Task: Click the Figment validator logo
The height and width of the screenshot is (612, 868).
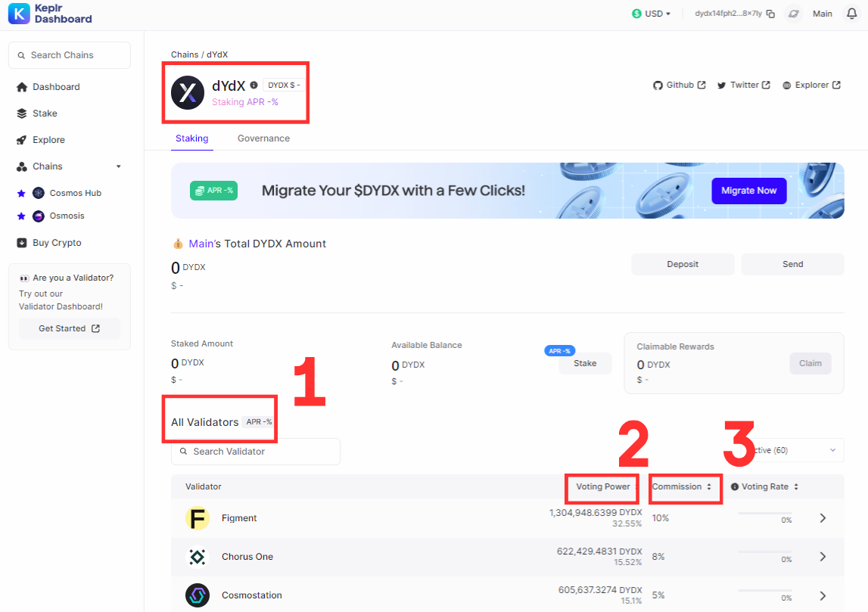Action: pos(198,518)
